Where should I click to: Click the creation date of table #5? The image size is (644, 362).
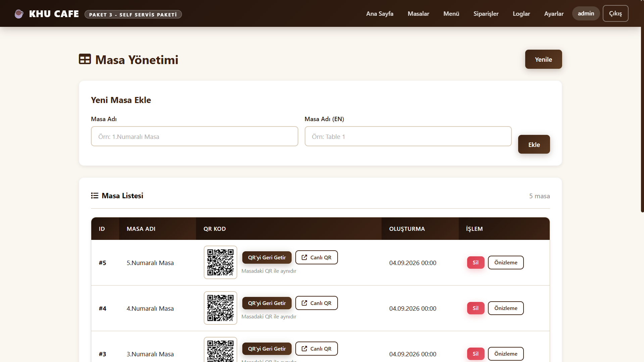click(412, 263)
